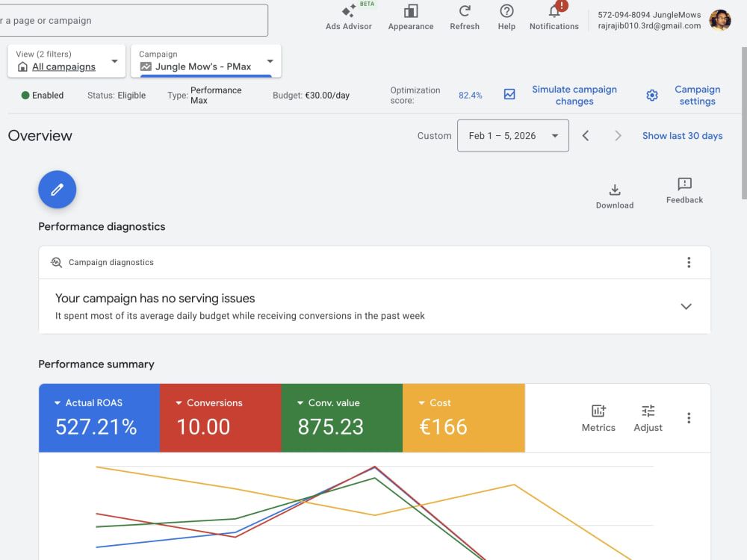Click the blue pencil edit button
This screenshot has height=560, width=747.
click(58, 190)
